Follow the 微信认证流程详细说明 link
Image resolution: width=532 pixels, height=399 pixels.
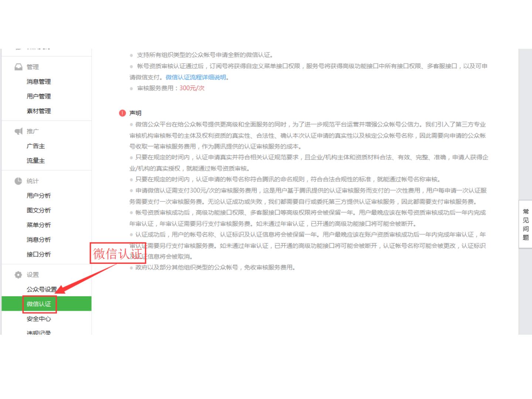point(196,77)
